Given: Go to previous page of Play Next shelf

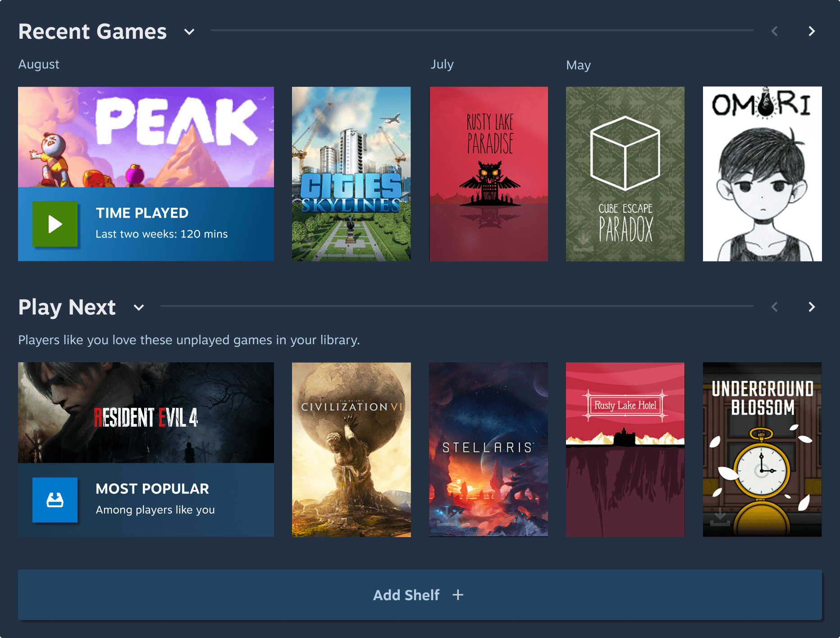Looking at the screenshot, I should click(x=775, y=307).
